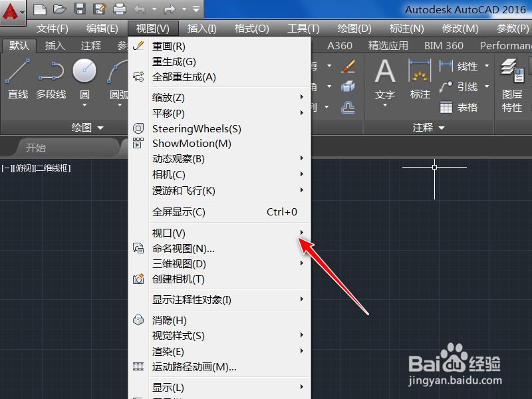The image size is (532, 399).
Task: Click the Undo arrow icon
Action: coord(140,9)
